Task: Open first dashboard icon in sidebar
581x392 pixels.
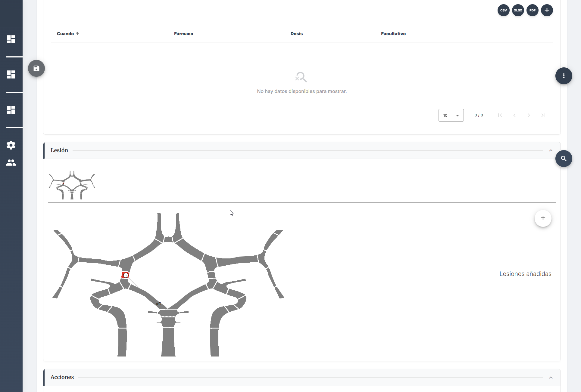Action: coord(11,39)
